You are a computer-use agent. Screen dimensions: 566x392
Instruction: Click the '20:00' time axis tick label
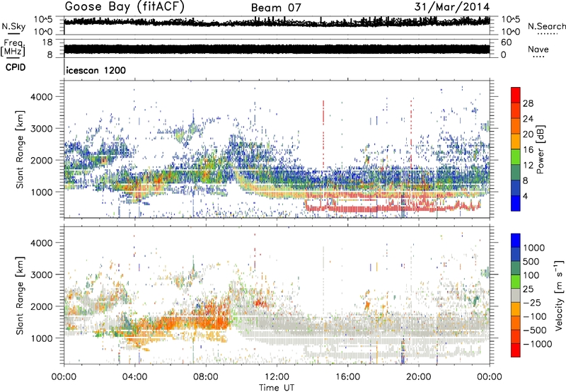tap(419, 376)
